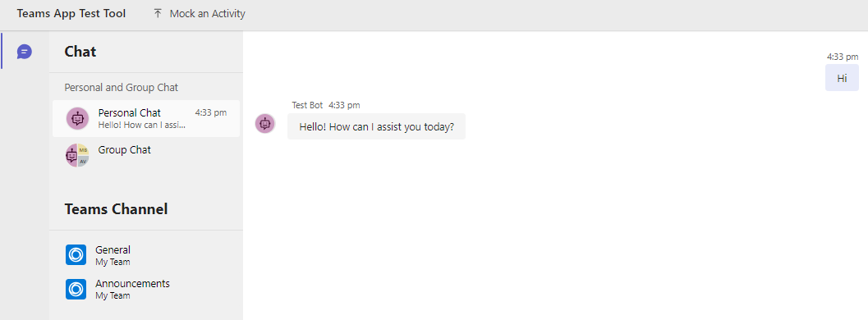868x320 pixels.
Task: Open the Mock an Activity menu
Action: coord(200,13)
